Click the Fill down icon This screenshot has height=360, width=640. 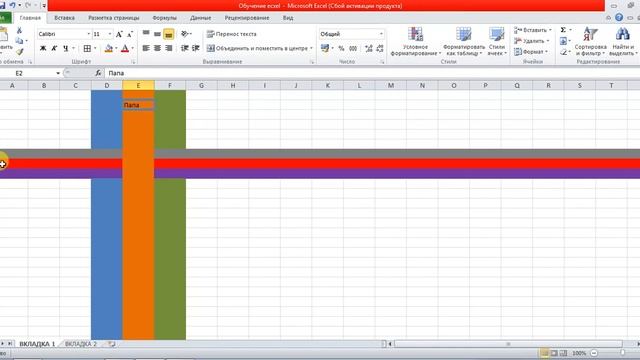564,41
